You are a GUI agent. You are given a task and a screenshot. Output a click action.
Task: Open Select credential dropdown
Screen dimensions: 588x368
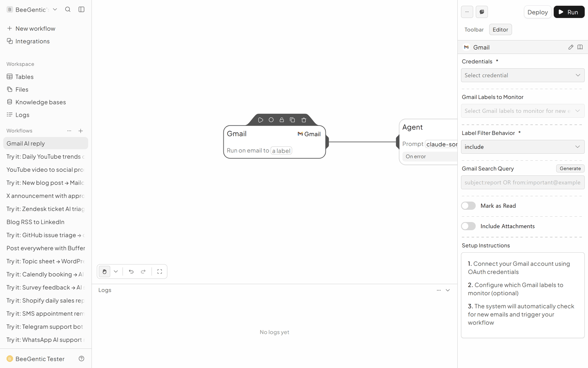[523, 75]
